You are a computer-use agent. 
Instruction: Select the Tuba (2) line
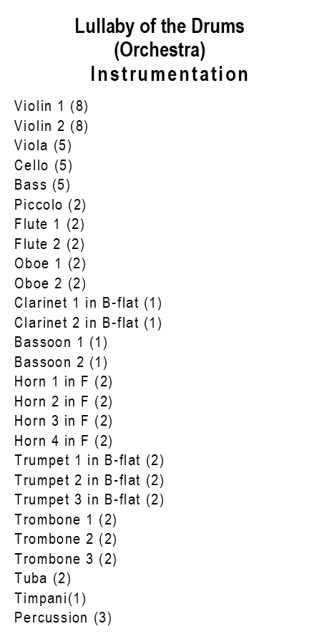tap(43, 579)
